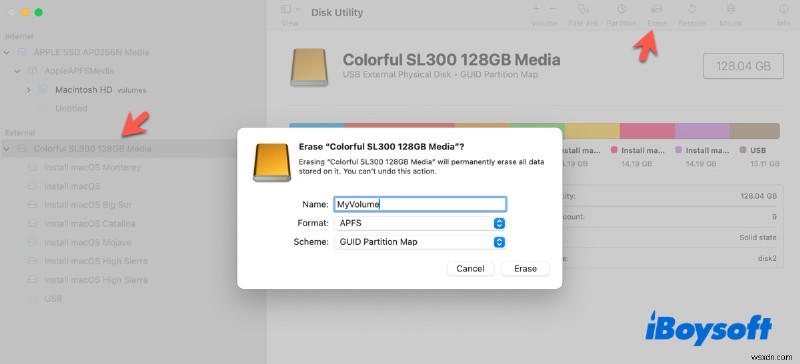Click the purple partition segment in usage bar
The height and width of the screenshot is (364, 800).
(702, 131)
